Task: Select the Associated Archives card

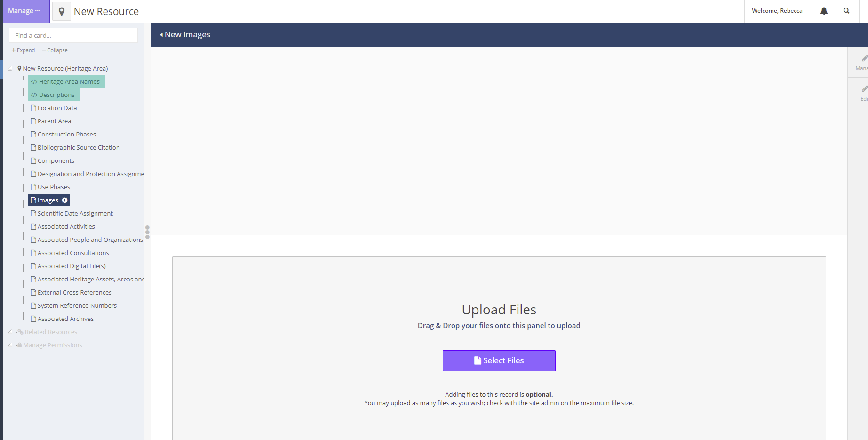Action: (x=64, y=319)
